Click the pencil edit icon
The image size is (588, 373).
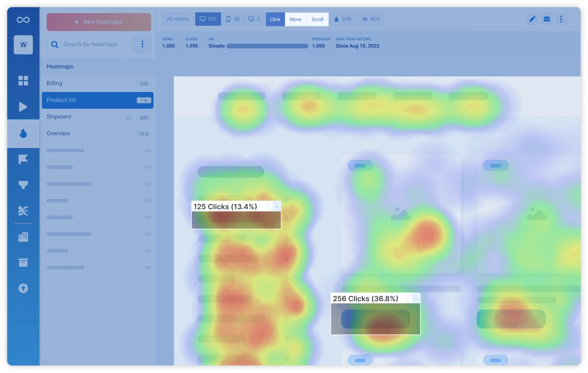click(532, 19)
